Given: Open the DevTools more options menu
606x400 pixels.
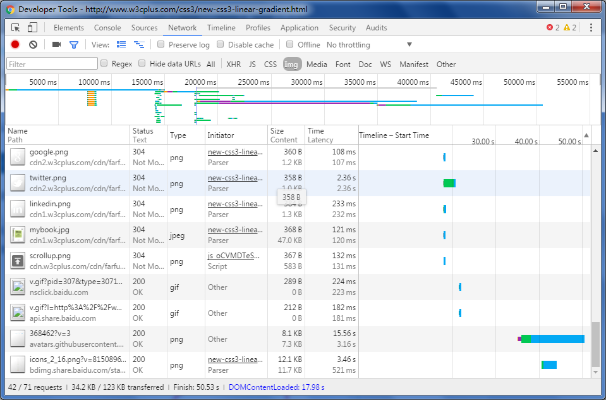Looking at the screenshot, I should click(x=590, y=28).
